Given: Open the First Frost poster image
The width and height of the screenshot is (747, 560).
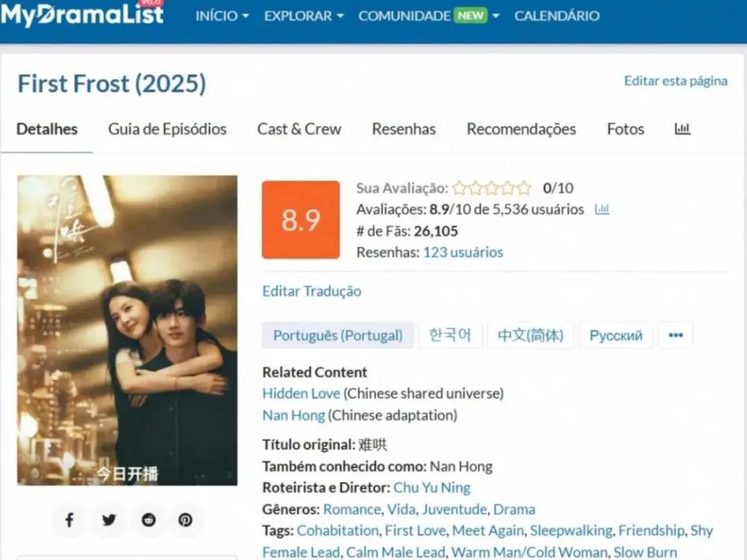Looking at the screenshot, I should click(x=127, y=330).
